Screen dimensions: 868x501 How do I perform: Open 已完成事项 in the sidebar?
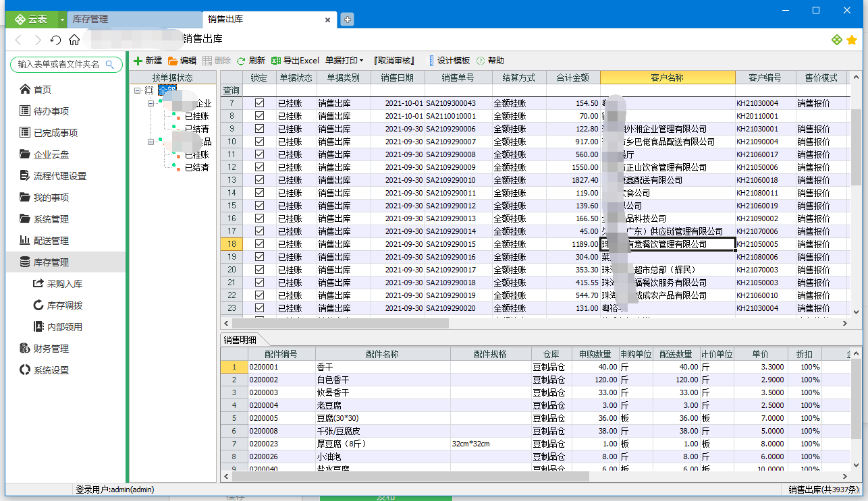tap(65, 133)
